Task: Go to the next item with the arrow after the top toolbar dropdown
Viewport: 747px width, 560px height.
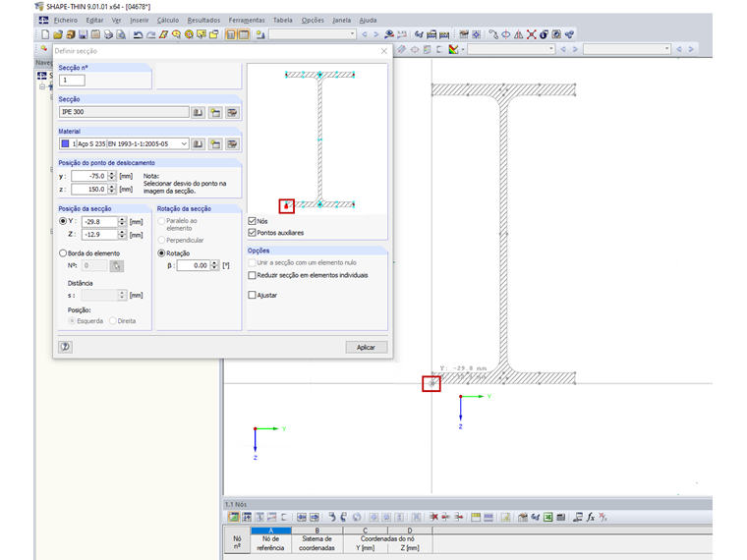Action: pyautogui.click(x=375, y=34)
